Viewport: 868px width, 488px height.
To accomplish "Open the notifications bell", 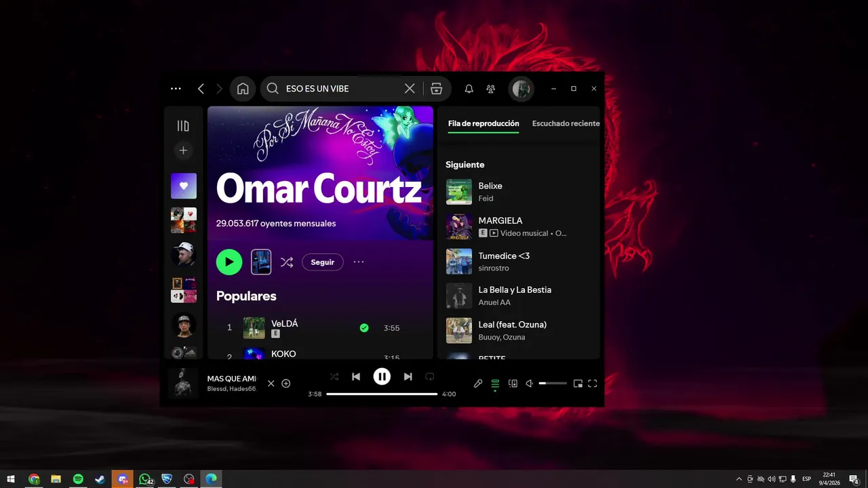I will click(469, 89).
